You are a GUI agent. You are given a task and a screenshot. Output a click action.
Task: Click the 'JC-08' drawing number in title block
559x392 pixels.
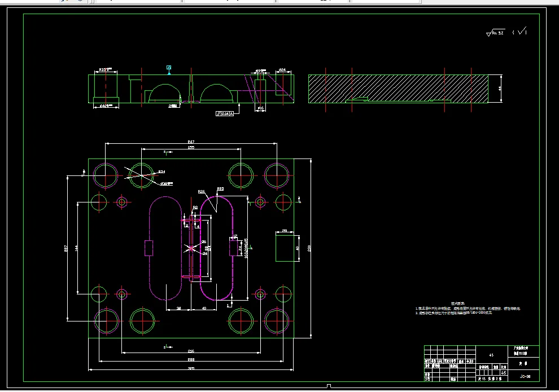[x=525, y=376]
